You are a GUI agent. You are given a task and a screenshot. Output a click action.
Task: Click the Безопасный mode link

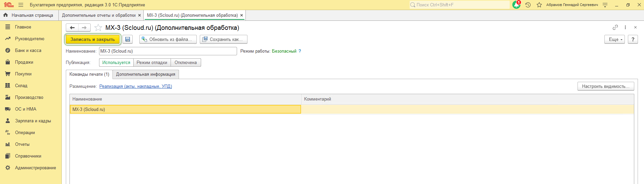click(284, 51)
